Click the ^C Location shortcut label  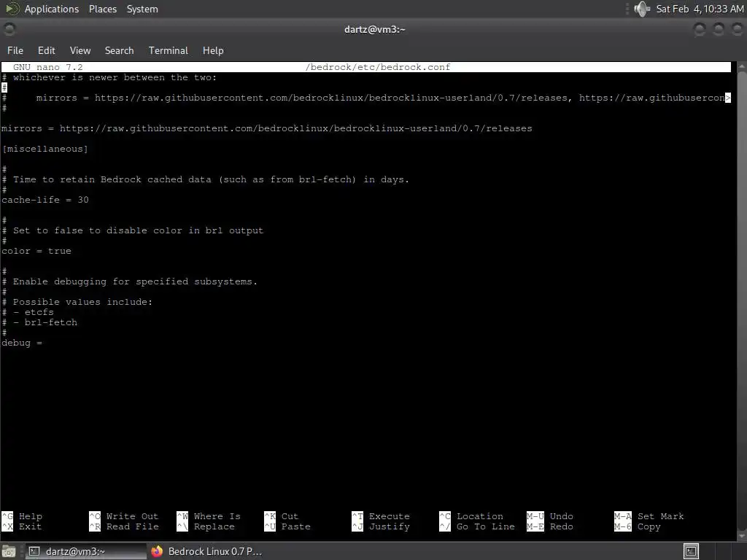(471, 516)
